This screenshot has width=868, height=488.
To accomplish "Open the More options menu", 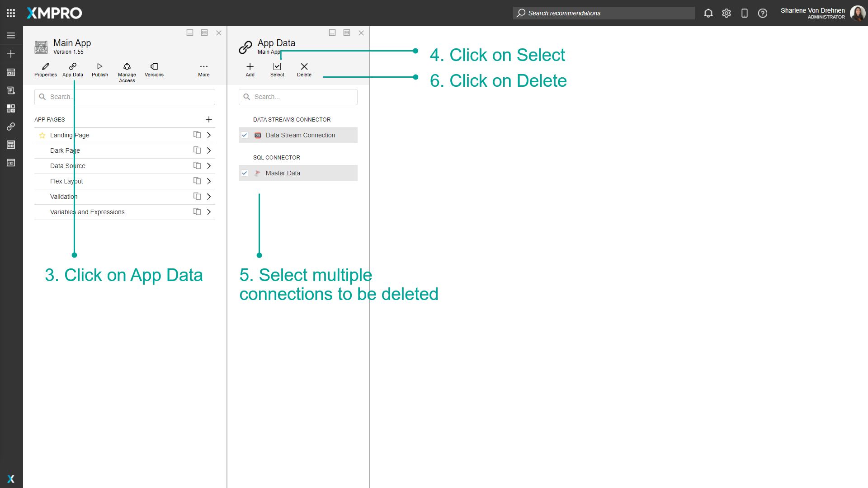I will (204, 69).
